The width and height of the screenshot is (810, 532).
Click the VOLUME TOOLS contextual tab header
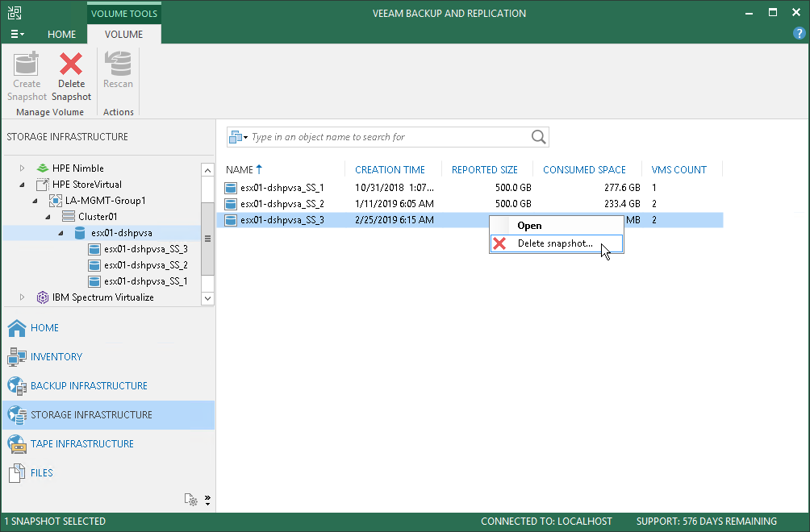tap(124, 14)
